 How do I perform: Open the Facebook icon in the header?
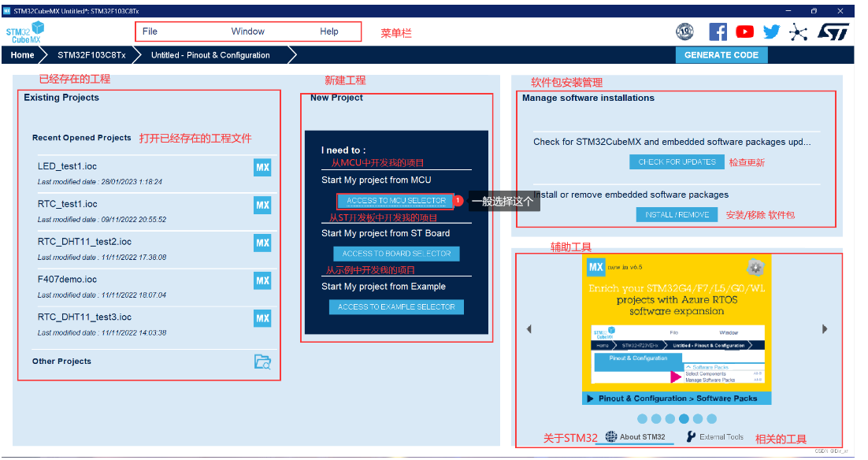click(718, 32)
